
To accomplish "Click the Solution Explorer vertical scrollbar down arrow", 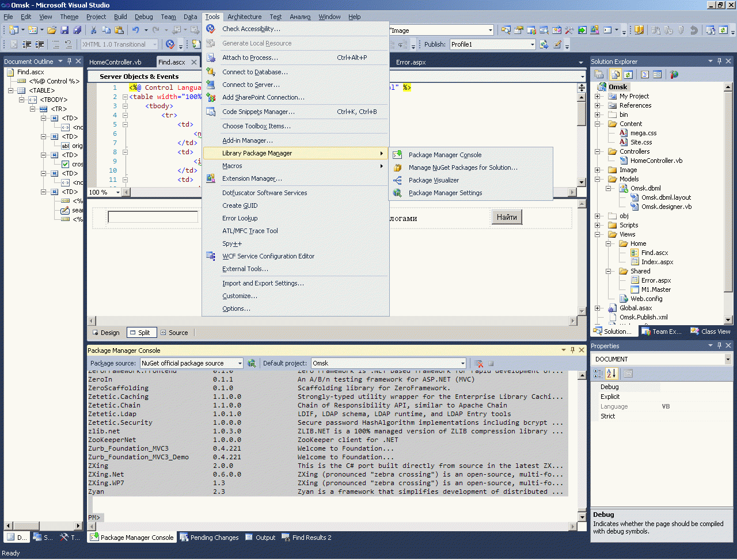I will [728, 320].
